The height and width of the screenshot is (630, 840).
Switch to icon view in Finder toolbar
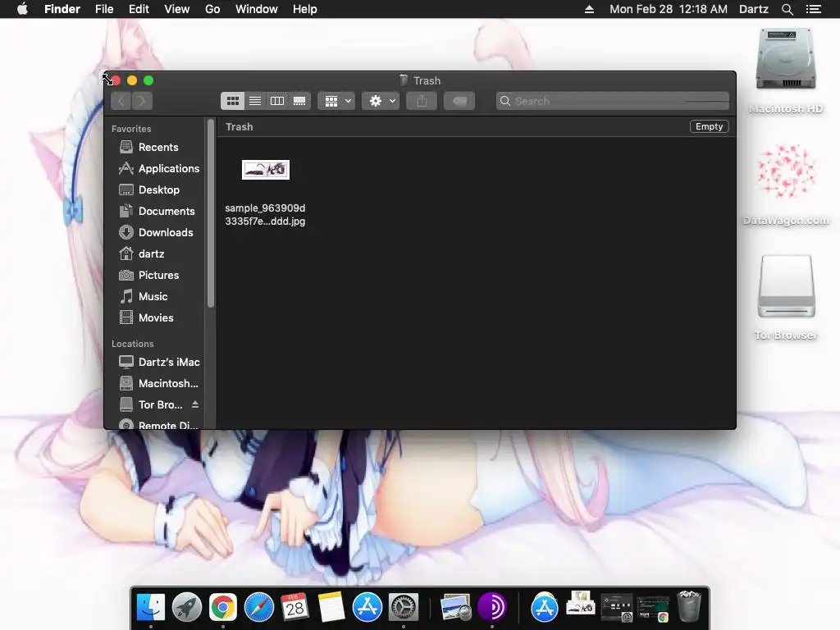tap(232, 101)
